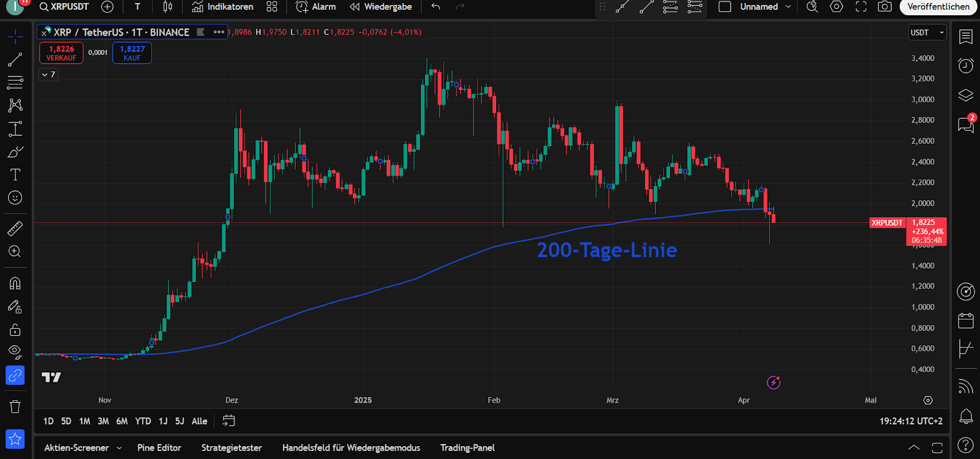Image resolution: width=980 pixels, height=459 pixels.
Task: Expand the collapsed indicators legend showing 7
Action: 48,75
